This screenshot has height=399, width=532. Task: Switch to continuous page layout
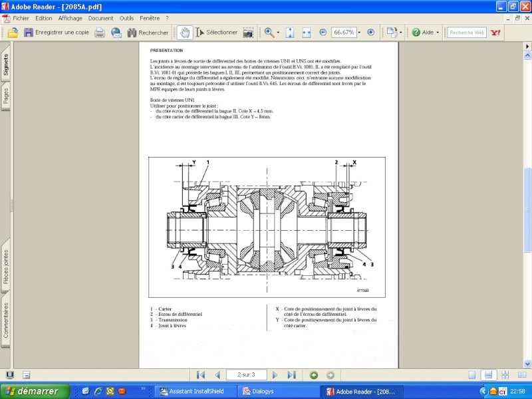click(487, 375)
